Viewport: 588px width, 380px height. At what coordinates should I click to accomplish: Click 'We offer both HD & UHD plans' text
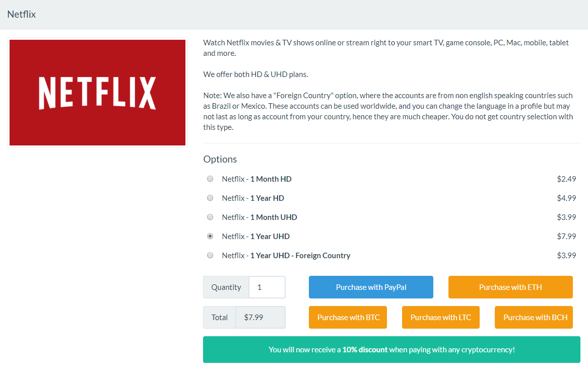pos(255,74)
